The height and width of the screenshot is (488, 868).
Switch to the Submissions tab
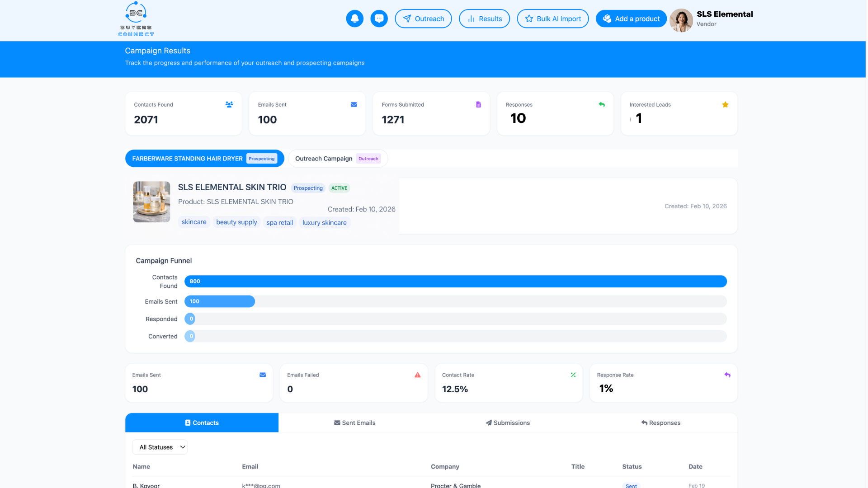(x=508, y=422)
